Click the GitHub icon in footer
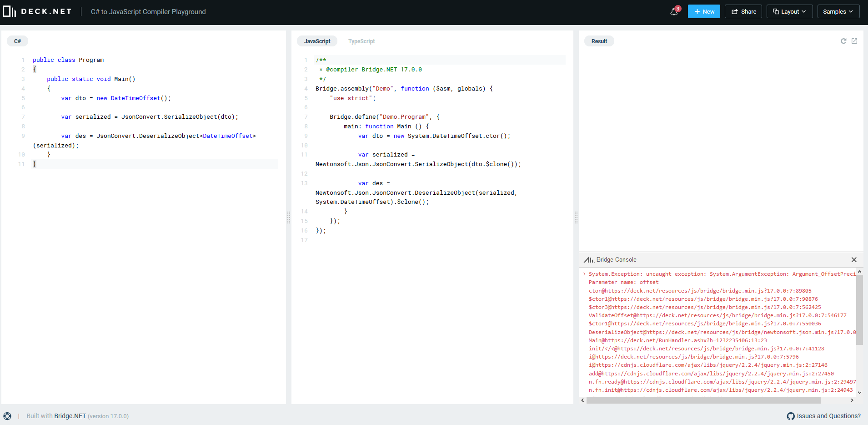Image resolution: width=868 pixels, height=425 pixels. (x=791, y=416)
